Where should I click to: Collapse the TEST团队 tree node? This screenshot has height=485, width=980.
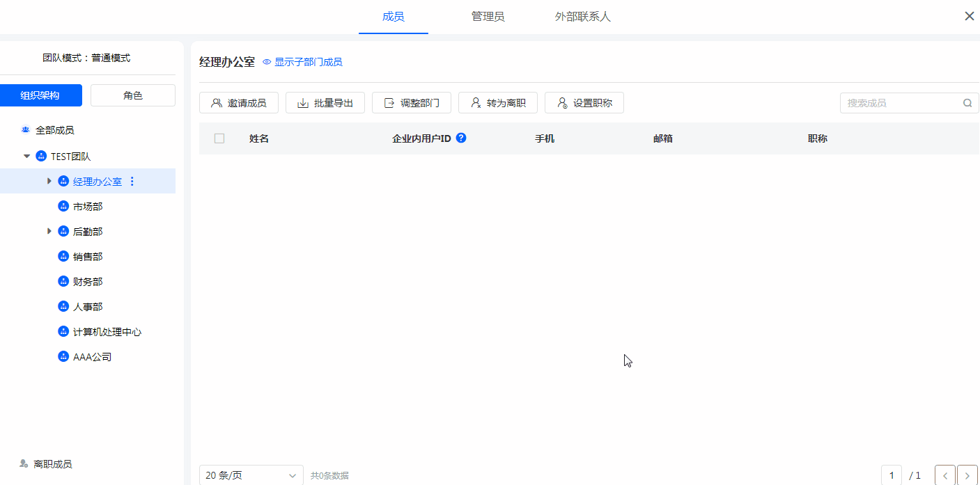coord(27,157)
